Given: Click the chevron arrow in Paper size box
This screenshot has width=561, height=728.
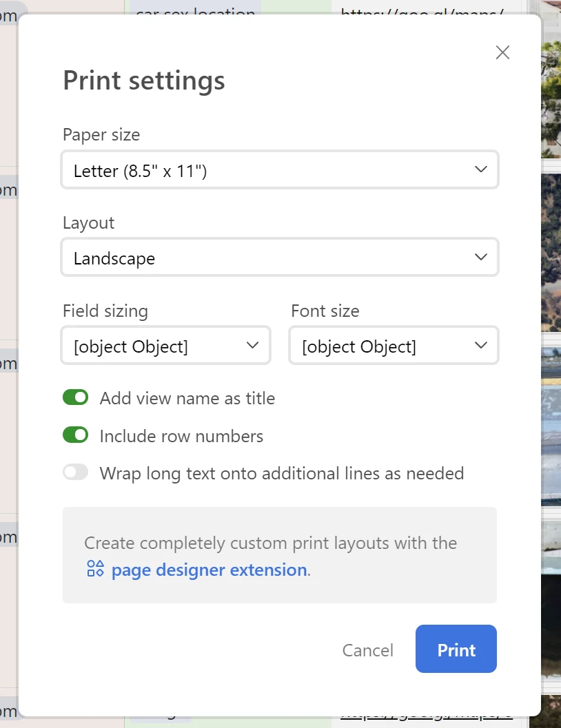Looking at the screenshot, I should point(481,169).
